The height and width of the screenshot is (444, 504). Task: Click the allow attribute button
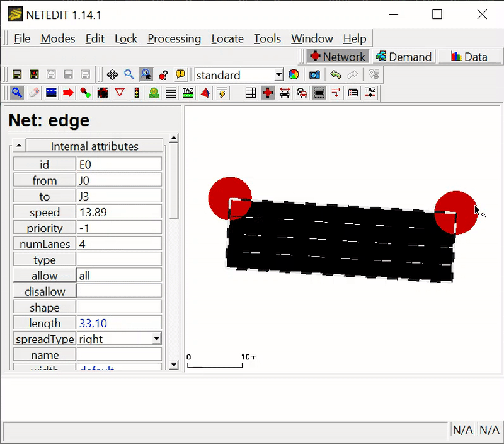tap(45, 276)
